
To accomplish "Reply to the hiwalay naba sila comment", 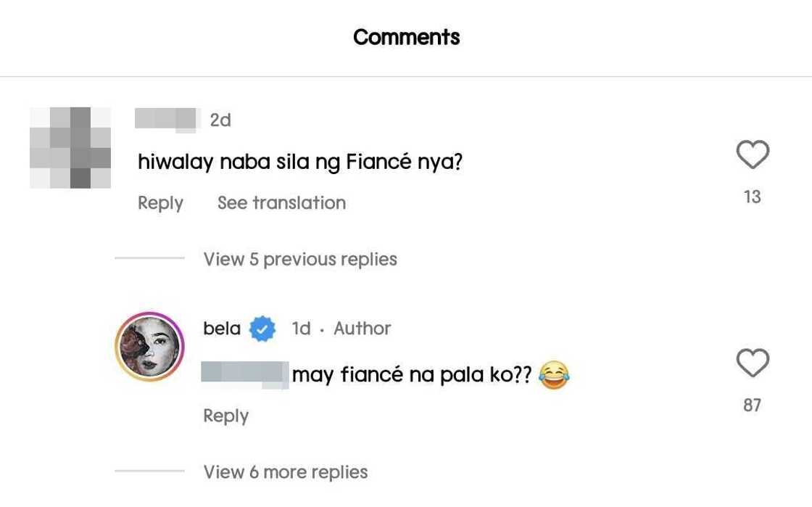I will click(x=160, y=203).
